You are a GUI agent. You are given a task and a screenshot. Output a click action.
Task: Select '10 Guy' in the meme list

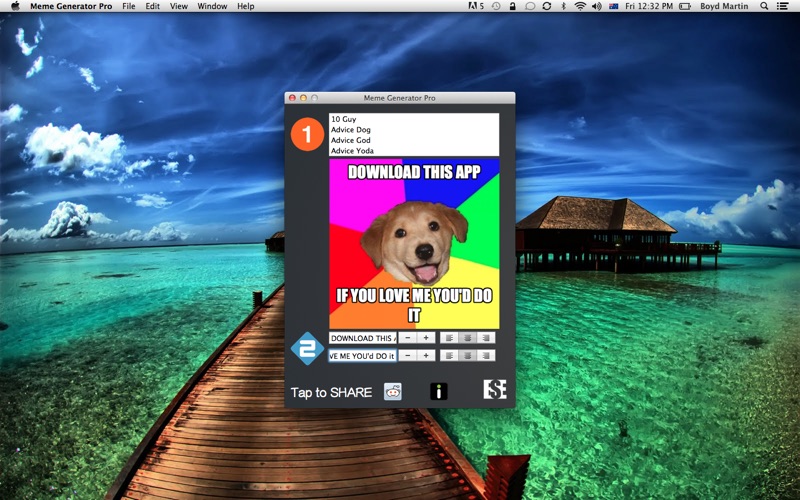414,119
